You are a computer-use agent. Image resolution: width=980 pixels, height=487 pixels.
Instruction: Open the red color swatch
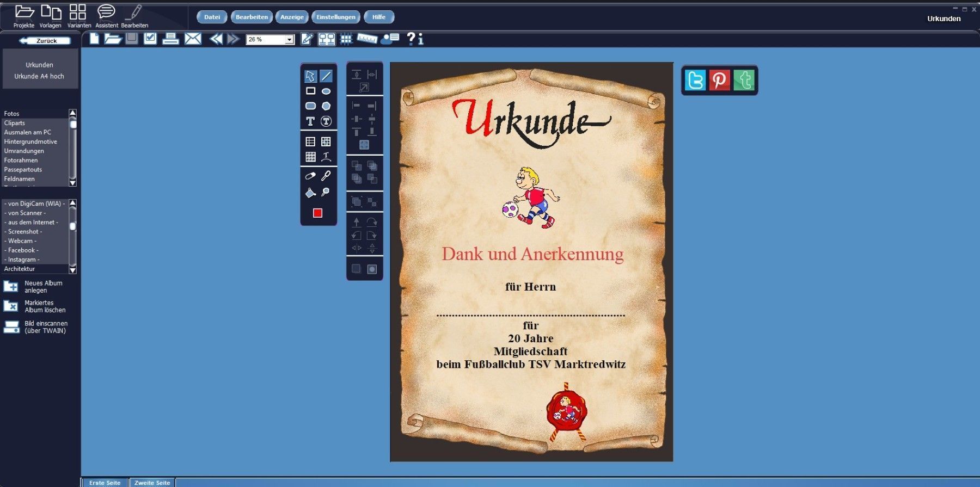click(318, 213)
